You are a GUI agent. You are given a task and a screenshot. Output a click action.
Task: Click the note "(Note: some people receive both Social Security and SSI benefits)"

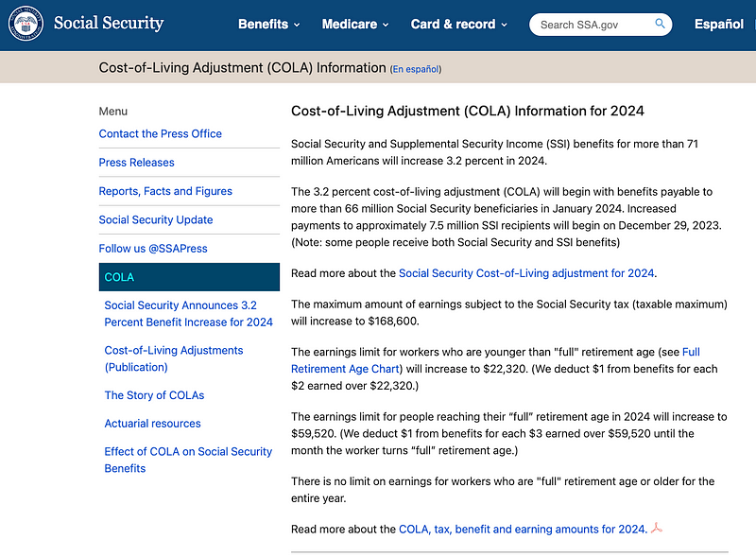455,242
